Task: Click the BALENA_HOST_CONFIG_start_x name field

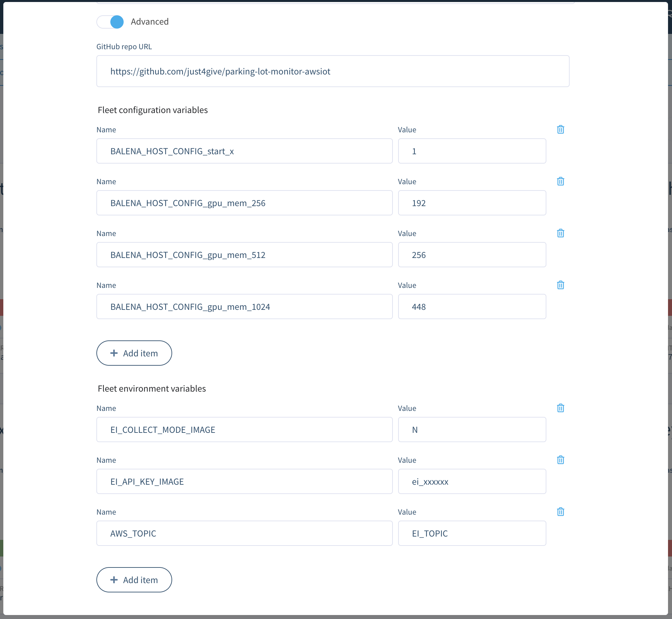Action: [x=244, y=151]
